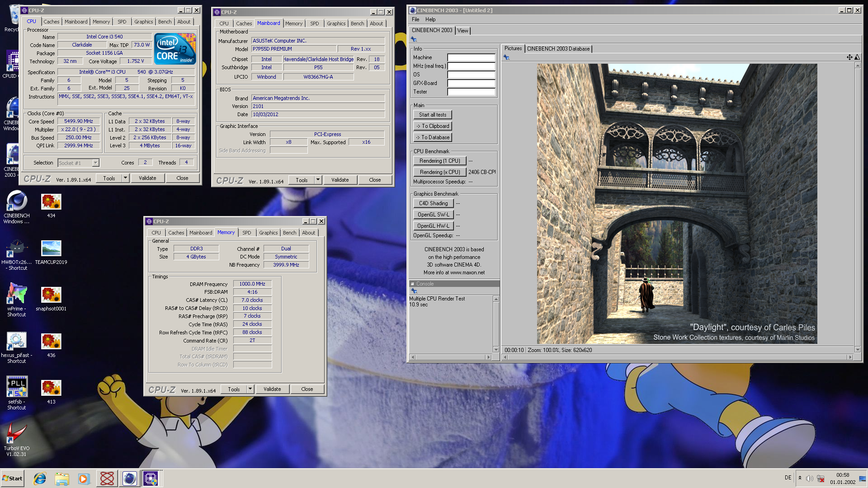Run OpenGL HW-L benchmark
The image size is (868, 488).
pos(433,226)
